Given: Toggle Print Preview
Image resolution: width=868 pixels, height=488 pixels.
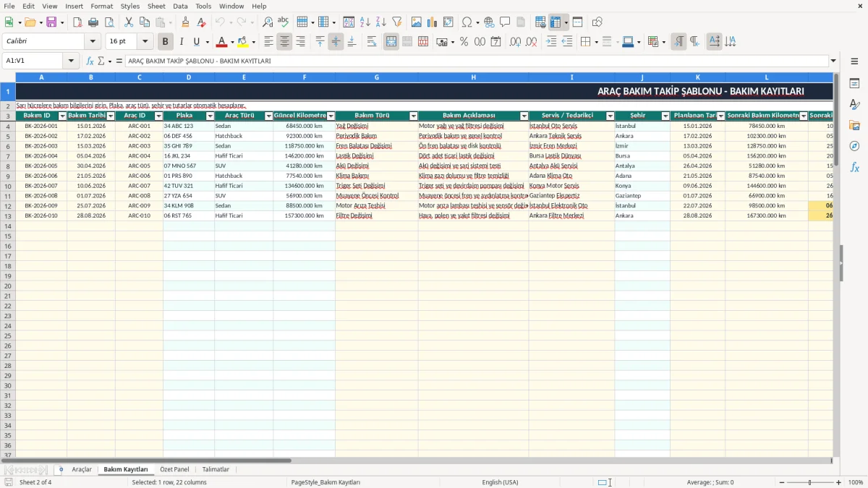Looking at the screenshot, I should pyautogui.click(x=109, y=22).
